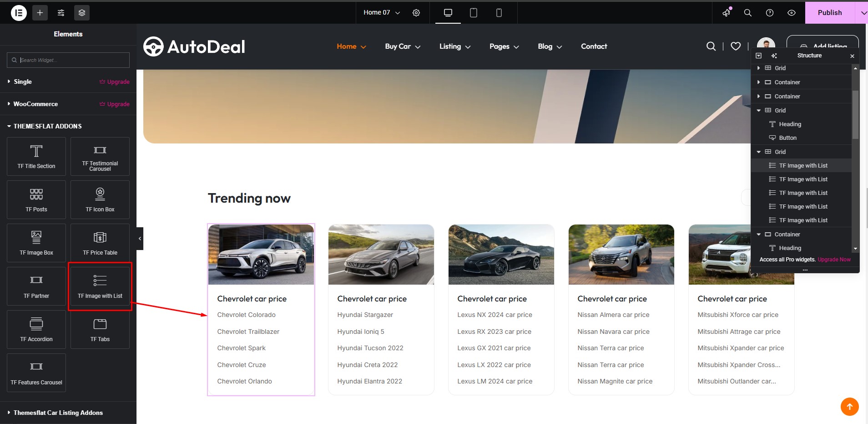Click the wishlist heart icon

coord(736,46)
